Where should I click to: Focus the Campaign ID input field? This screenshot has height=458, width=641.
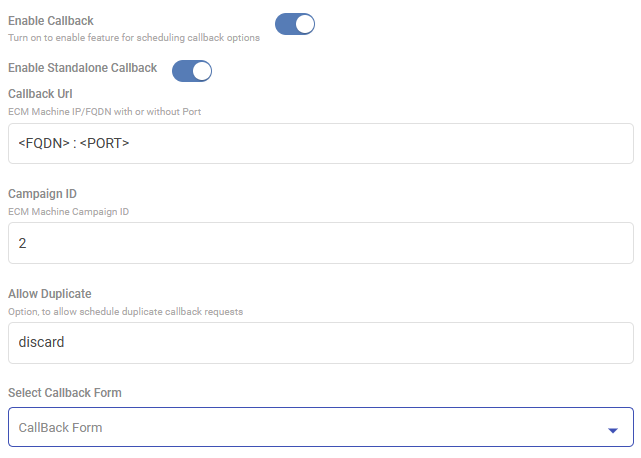320,243
